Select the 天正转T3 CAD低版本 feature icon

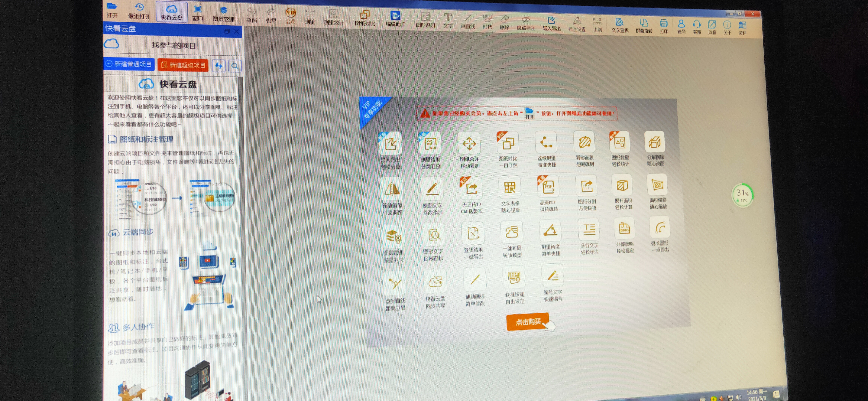click(471, 188)
